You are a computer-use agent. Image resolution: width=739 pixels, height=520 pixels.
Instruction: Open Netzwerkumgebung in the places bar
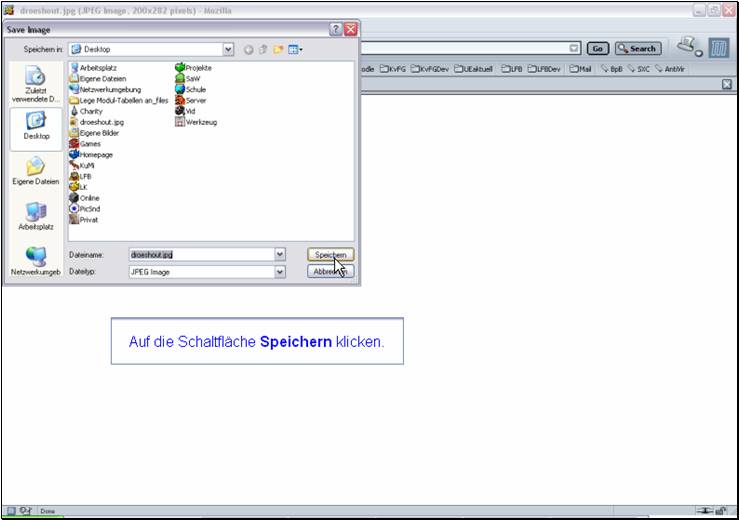point(35,261)
